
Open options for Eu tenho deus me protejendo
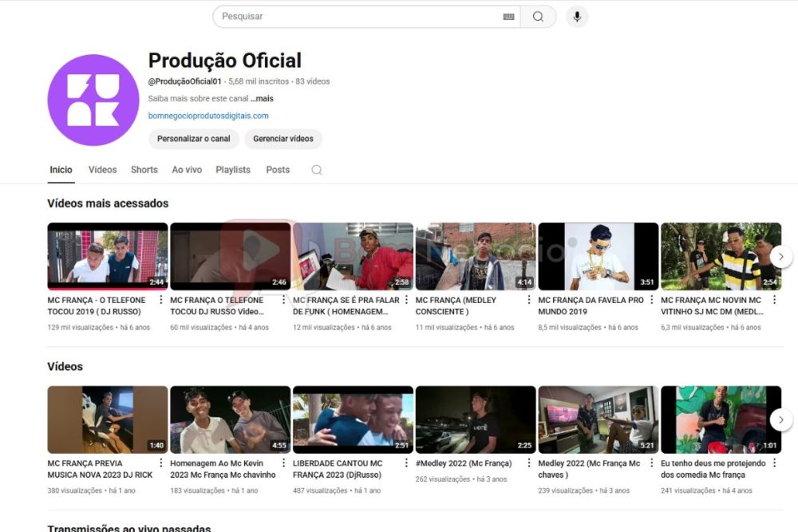pyautogui.click(x=774, y=463)
